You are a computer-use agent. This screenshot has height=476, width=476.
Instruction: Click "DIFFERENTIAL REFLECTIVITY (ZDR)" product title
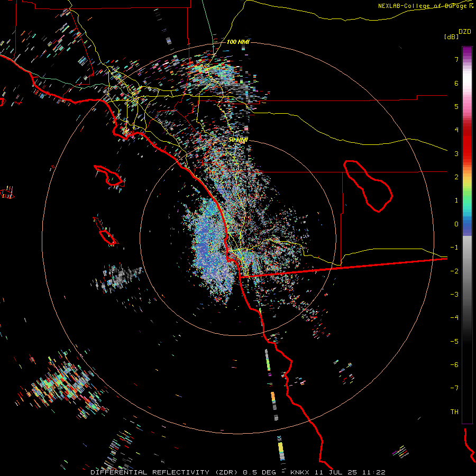[165, 472]
